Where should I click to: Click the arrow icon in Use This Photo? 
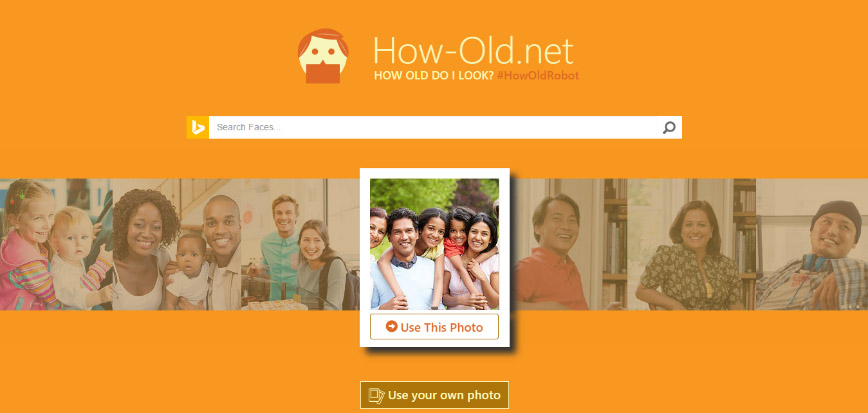[391, 327]
